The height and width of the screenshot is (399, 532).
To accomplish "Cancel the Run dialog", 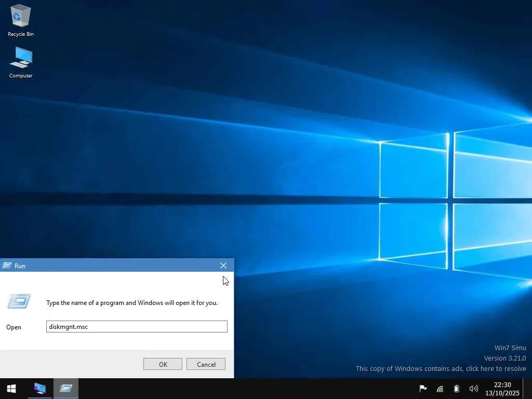I will point(206,364).
